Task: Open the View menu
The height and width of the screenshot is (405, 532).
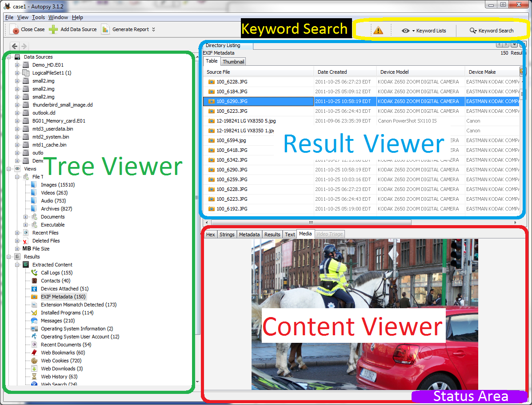Action: (x=23, y=17)
